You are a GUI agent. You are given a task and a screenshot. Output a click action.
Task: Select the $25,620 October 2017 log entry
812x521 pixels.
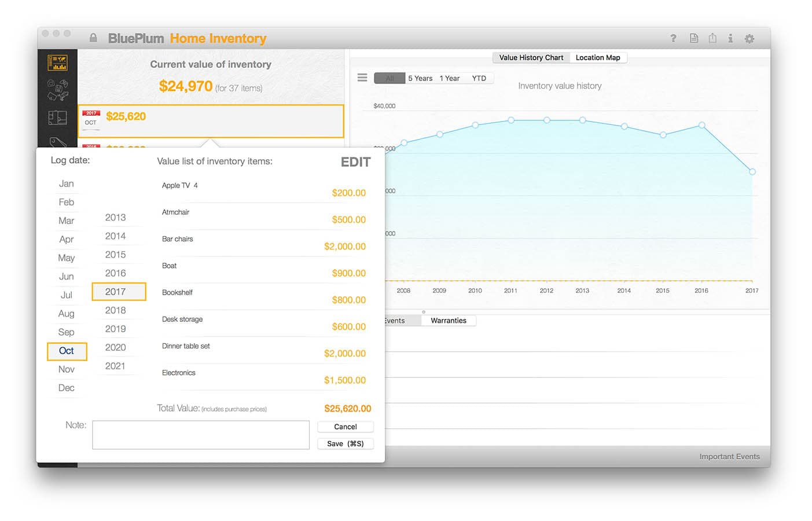click(x=211, y=121)
